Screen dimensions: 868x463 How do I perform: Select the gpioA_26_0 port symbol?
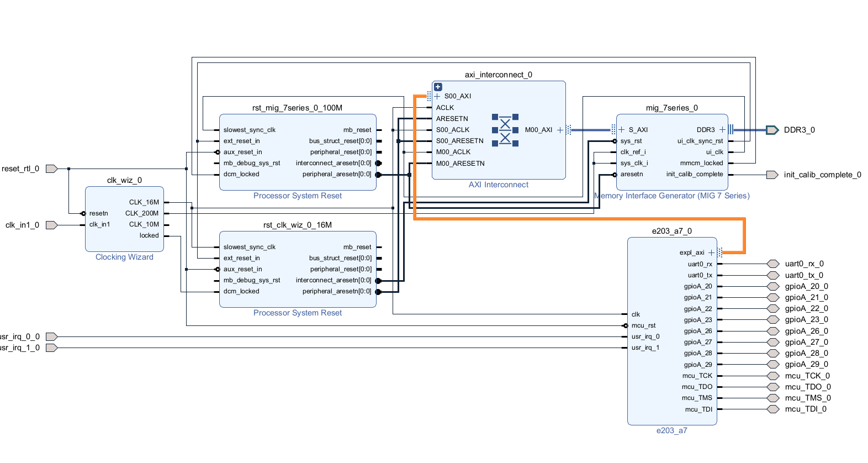[x=773, y=332]
